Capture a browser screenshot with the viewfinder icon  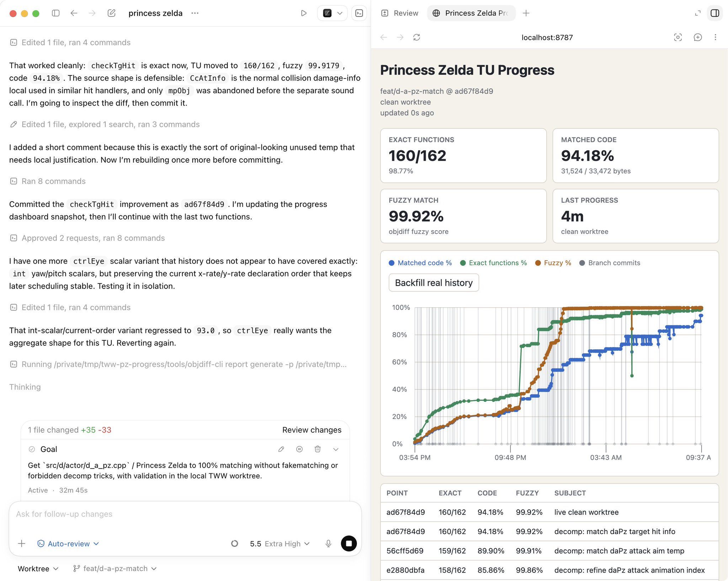(x=678, y=37)
